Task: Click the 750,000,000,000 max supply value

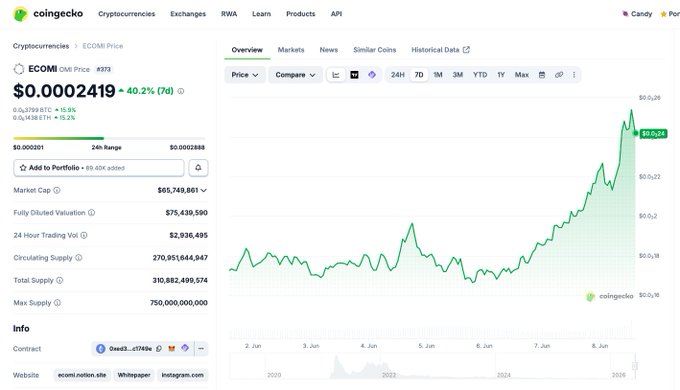Action: click(x=179, y=303)
